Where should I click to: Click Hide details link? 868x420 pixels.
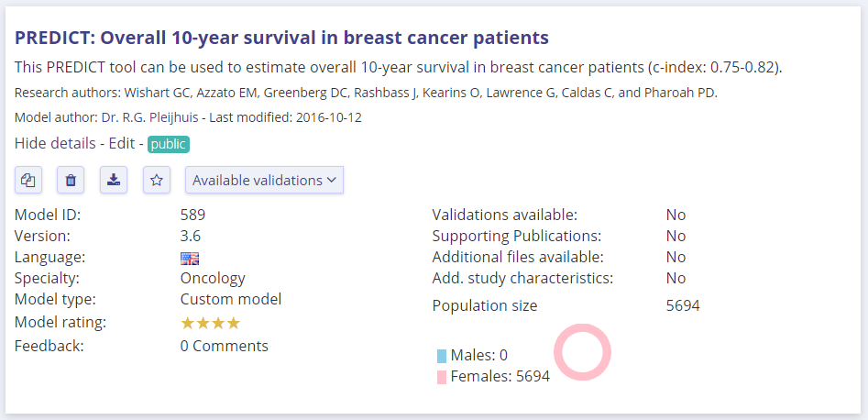pos(54,143)
